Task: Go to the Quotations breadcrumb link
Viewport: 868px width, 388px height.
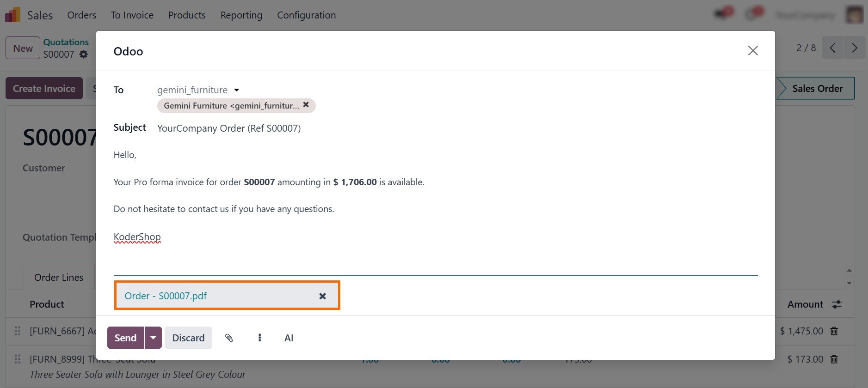Action: (x=66, y=42)
